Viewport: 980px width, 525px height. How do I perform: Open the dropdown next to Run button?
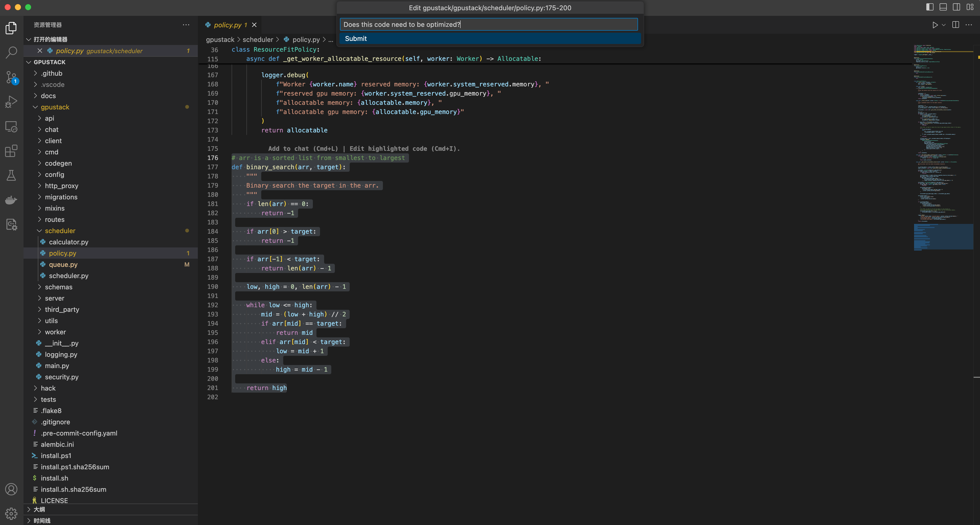click(943, 25)
